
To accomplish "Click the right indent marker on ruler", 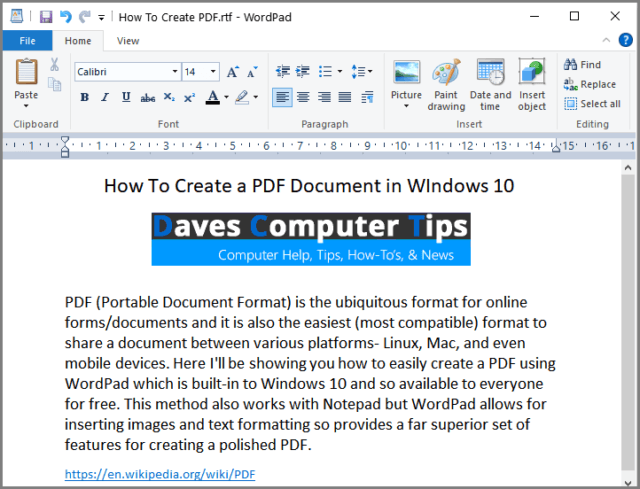I will 556,149.
